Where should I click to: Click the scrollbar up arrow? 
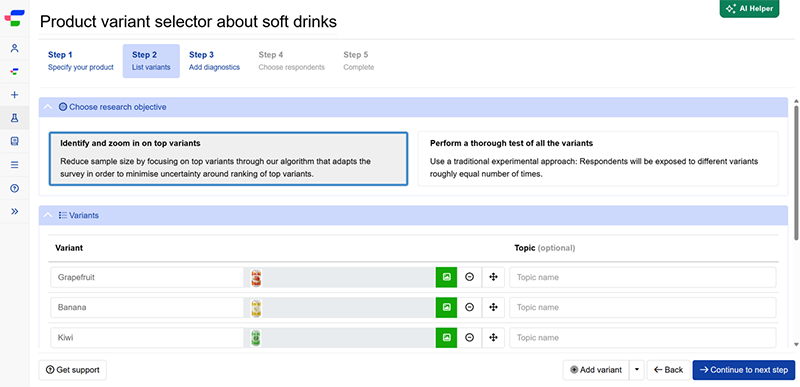pos(796,101)
